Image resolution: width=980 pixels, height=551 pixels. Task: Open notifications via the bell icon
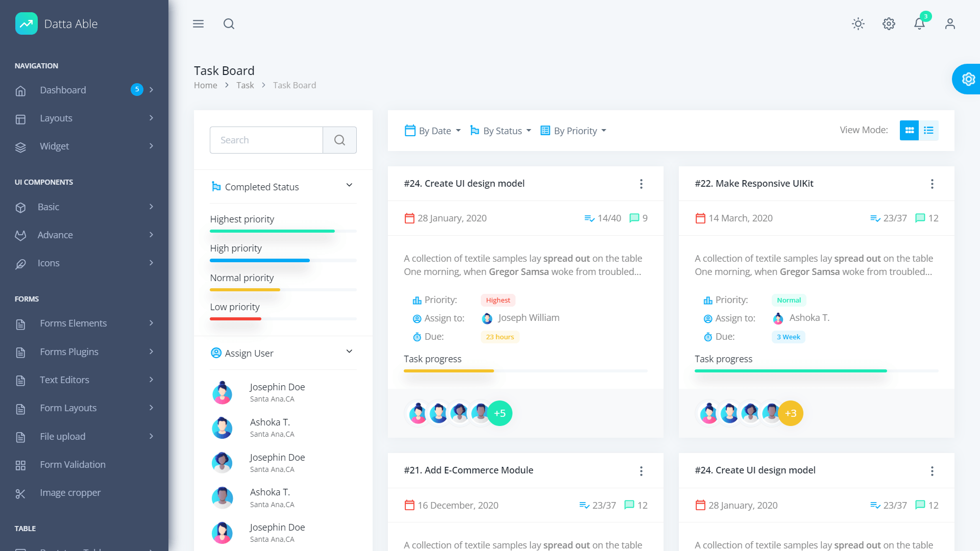pyautogui.click(x=919, y=24)
